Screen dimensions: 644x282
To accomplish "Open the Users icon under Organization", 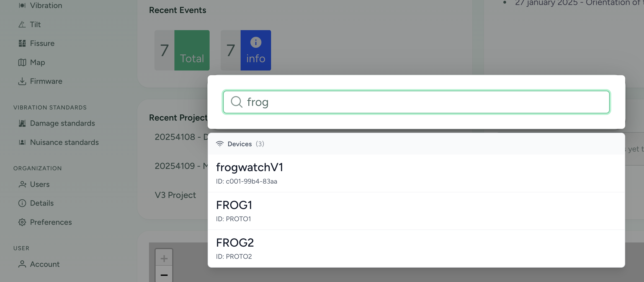I will pos(22,184).
